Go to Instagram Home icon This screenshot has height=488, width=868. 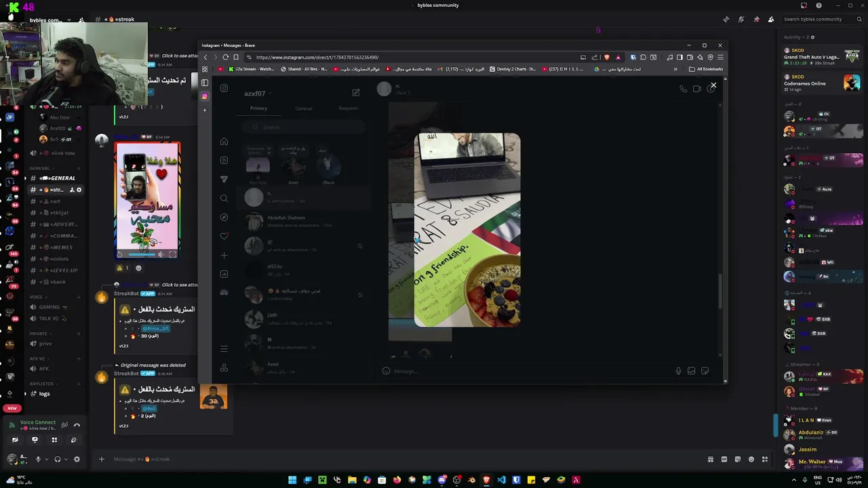point(224,142)
